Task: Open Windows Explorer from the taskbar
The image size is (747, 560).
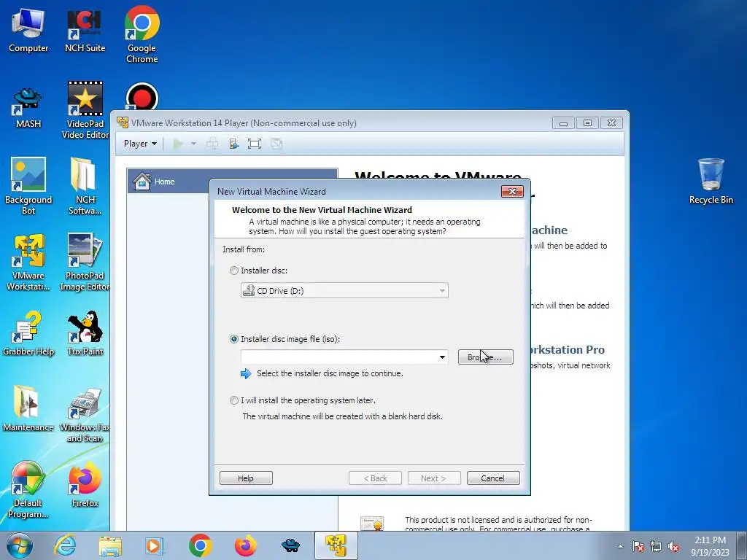Action: 110,545
